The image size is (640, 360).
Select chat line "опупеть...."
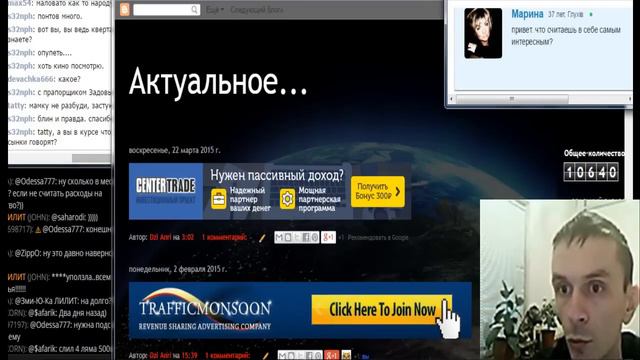point(55,53)
